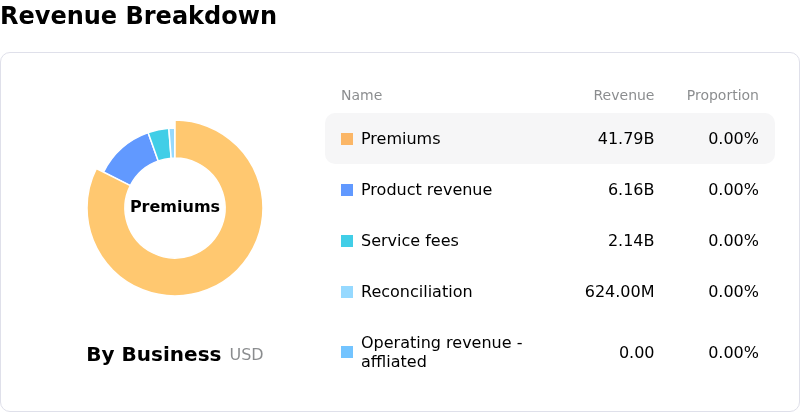Select the cyan Service fees legend swatch
Screen dimensions: 800x412
coord(347,241)
